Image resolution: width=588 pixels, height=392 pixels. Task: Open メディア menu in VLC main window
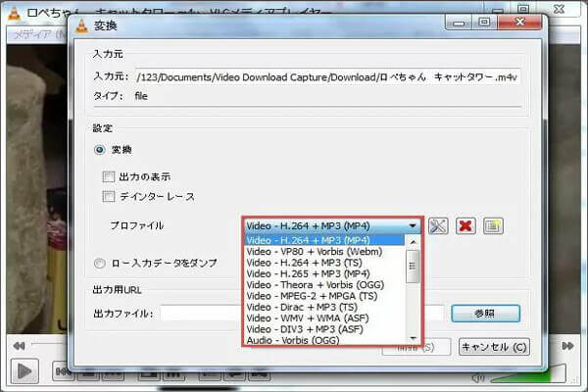[x=39, y=35]
